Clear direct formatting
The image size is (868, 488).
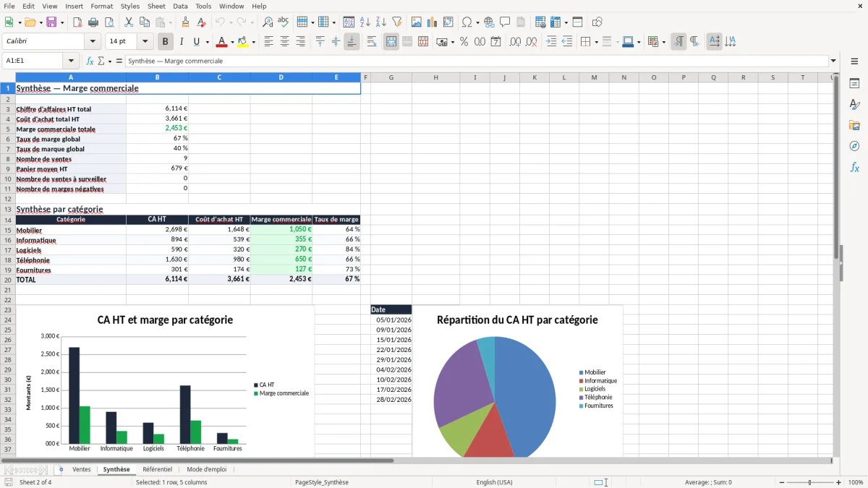[200, 22]
